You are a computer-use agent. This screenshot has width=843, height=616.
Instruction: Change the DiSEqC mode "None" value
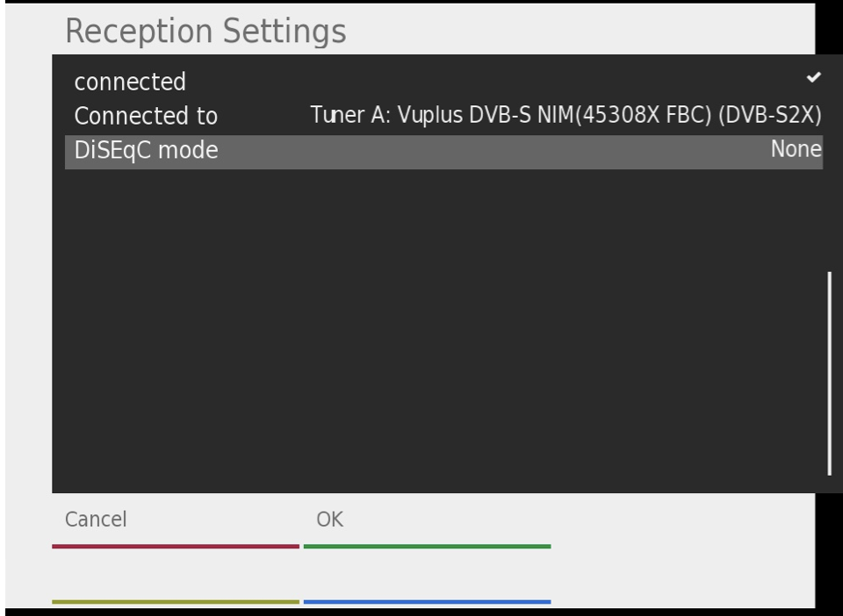(796, 150)
